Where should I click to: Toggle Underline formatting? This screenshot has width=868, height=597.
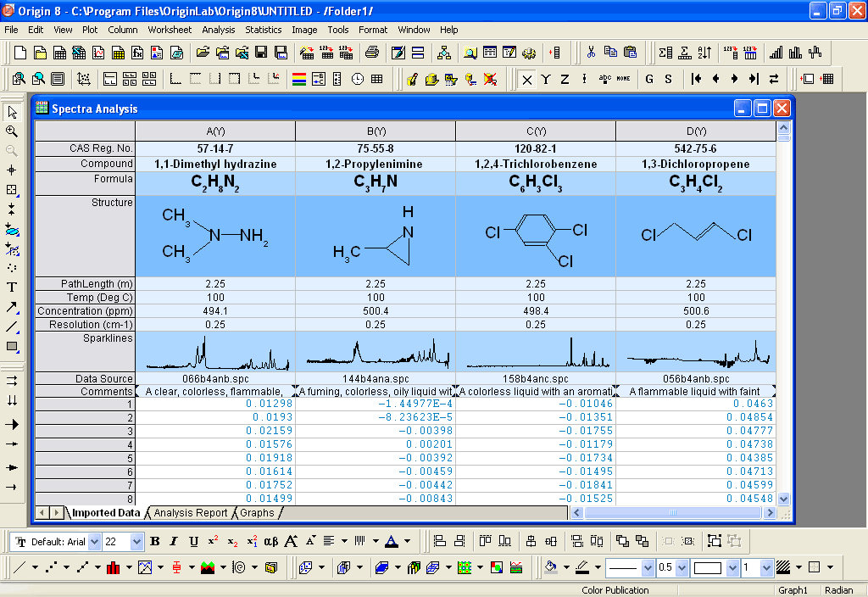(x=193, y=541)
